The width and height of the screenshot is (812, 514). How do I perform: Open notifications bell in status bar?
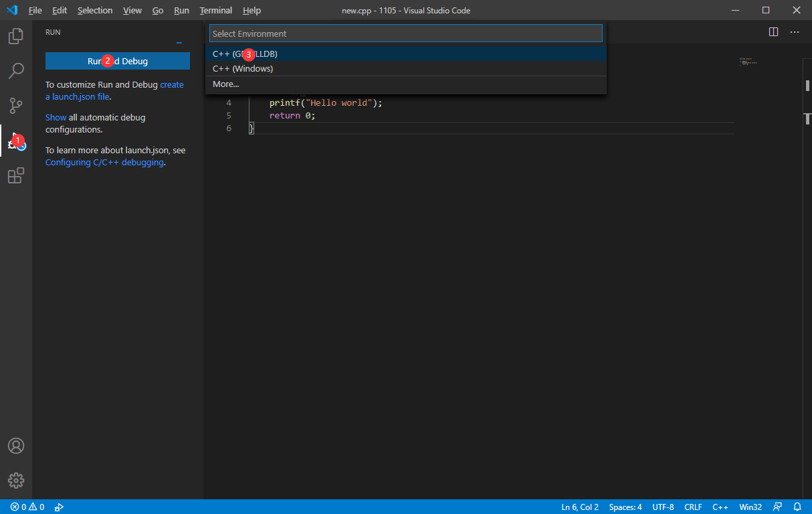pos(797,507)
